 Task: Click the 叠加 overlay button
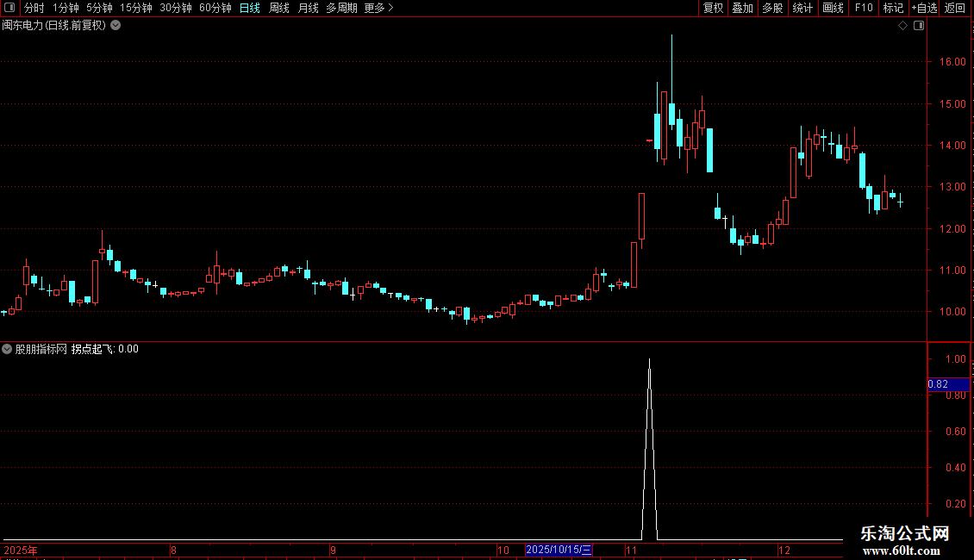click(x=743, y=8)
